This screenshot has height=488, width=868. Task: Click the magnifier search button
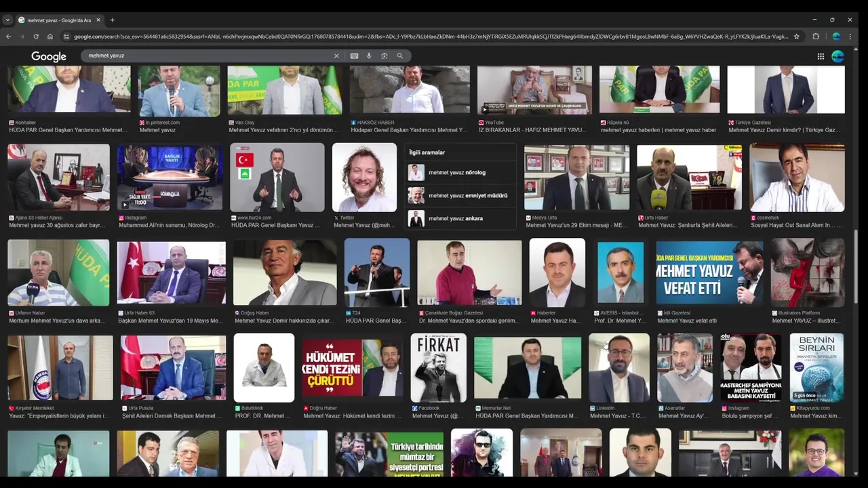[400, 56]
